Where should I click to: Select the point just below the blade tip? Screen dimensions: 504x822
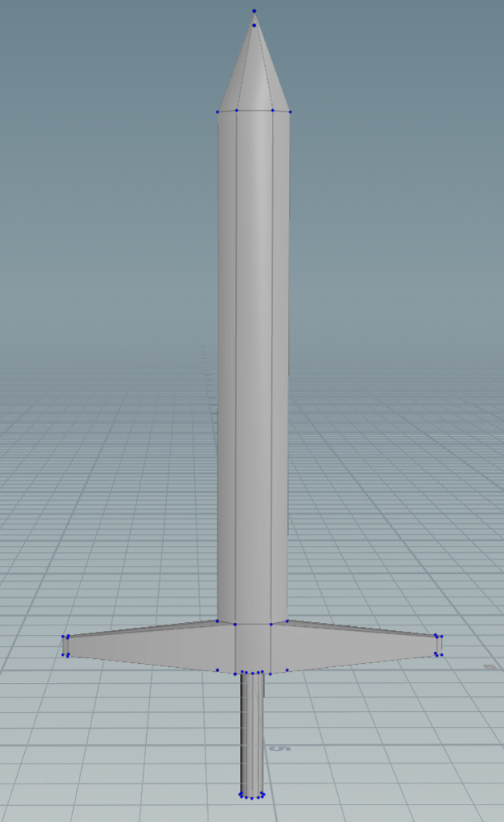coord(254,25)
